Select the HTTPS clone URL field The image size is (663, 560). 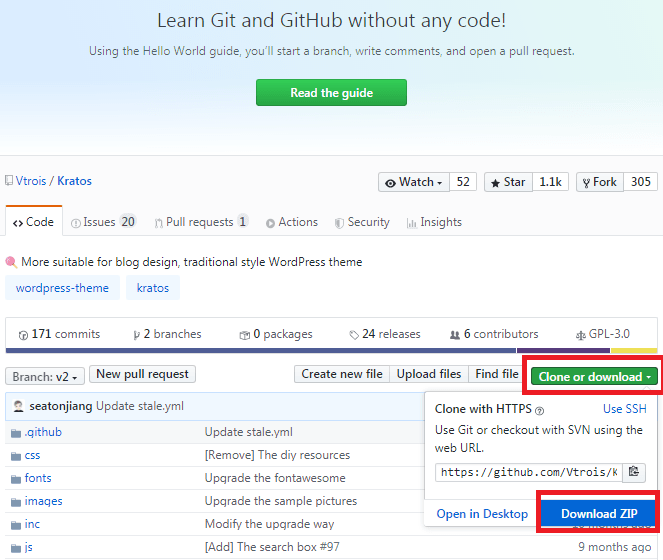528,472
